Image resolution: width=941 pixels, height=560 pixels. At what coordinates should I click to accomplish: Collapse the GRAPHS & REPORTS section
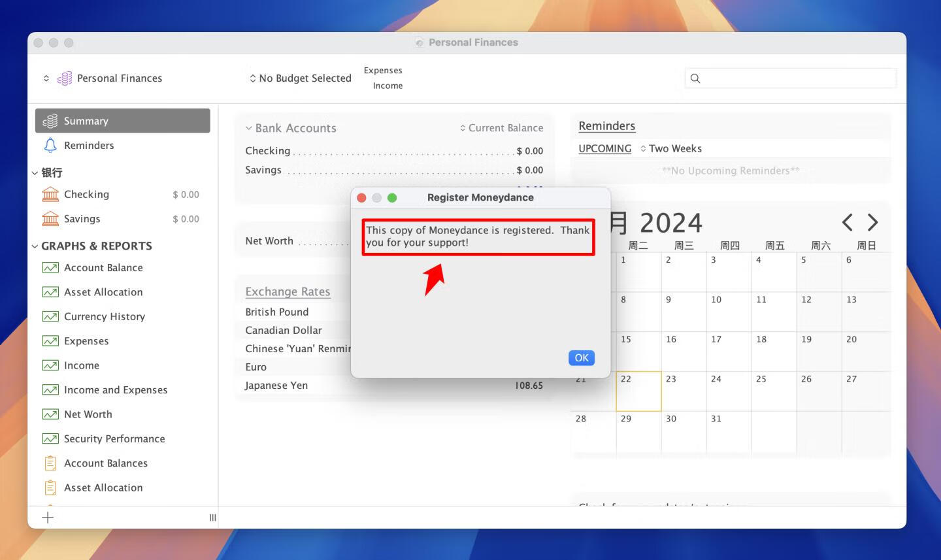tap(35, 246)
